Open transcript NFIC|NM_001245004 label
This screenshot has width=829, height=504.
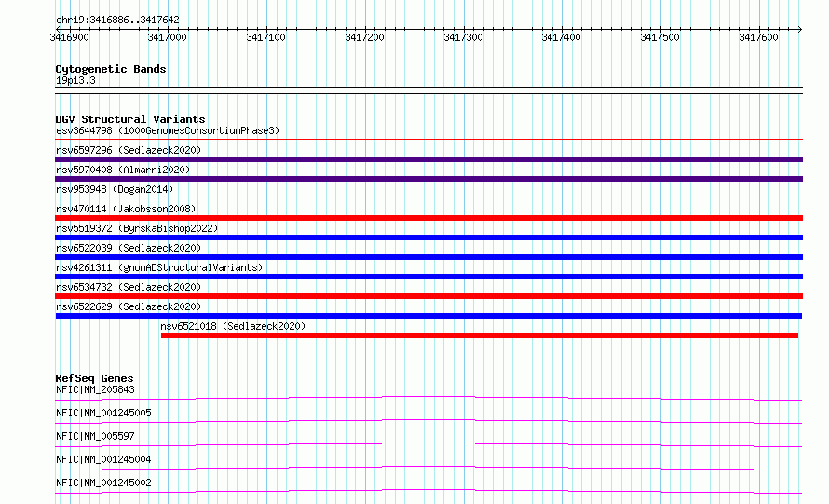[x=103, y=459]
